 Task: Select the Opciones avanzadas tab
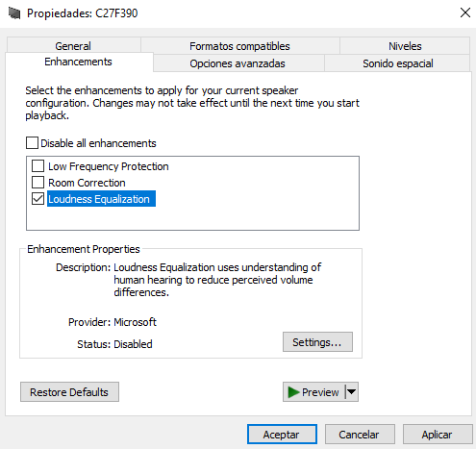pyautogui.click(x=238, y=63)
